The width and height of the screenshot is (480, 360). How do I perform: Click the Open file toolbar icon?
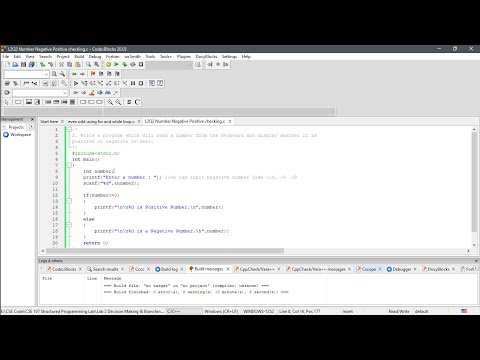click(15, 64)
